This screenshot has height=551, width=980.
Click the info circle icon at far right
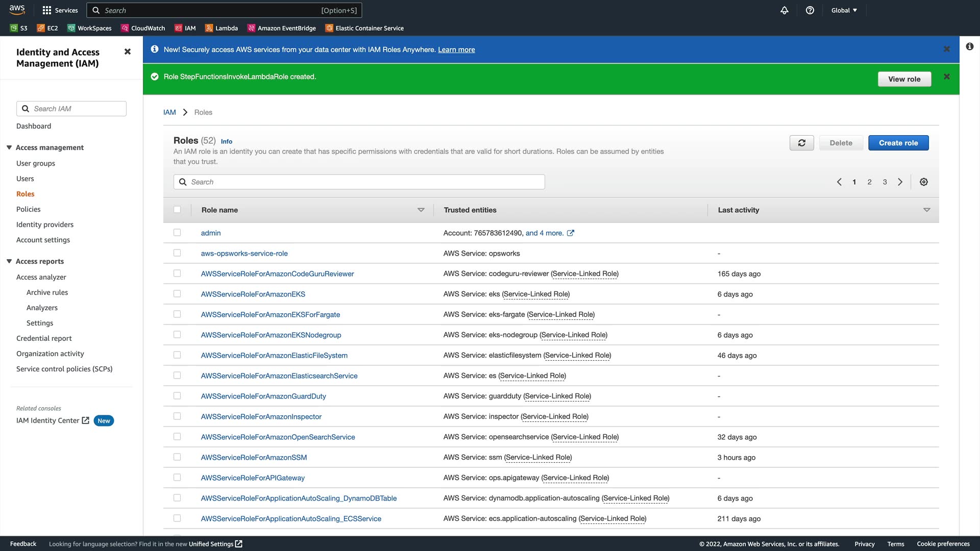click(970, 46)
